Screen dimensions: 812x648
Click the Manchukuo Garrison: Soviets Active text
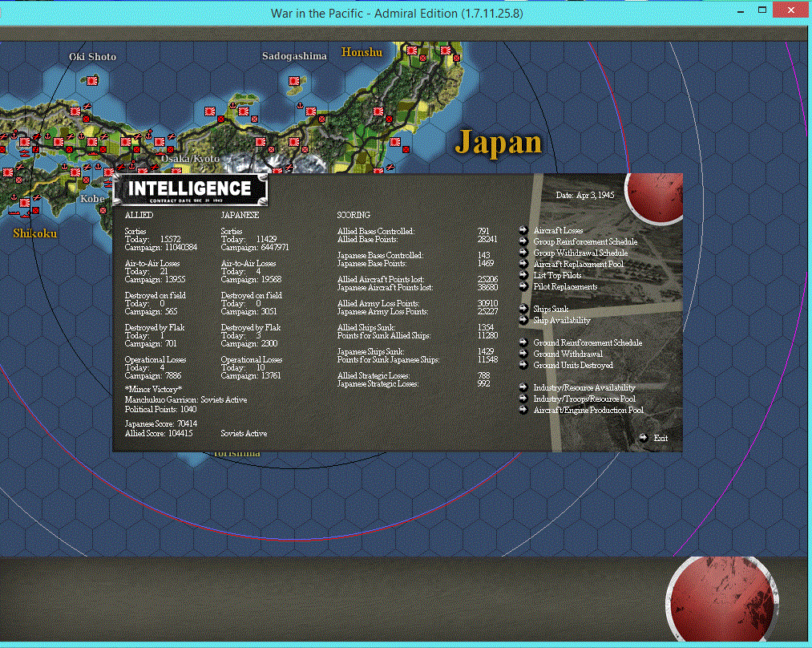pyautogui.click(x=185, y=400)
